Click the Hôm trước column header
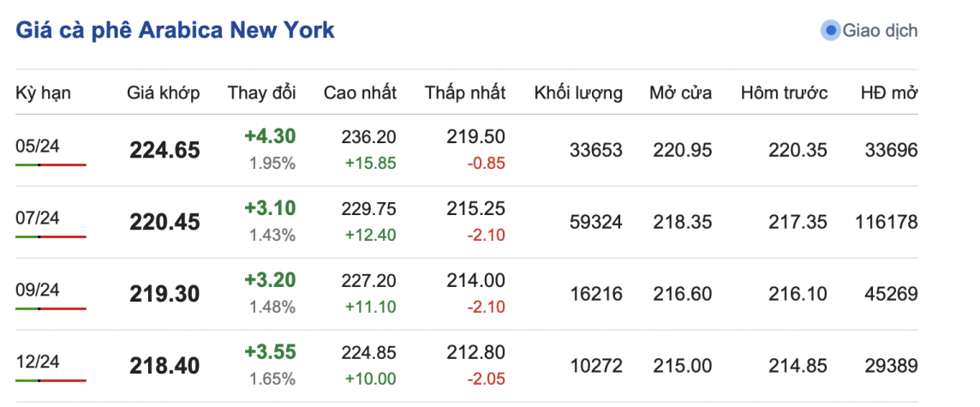Screen dimensions: 980x407 pyautogui.click(x=784, y=93)
